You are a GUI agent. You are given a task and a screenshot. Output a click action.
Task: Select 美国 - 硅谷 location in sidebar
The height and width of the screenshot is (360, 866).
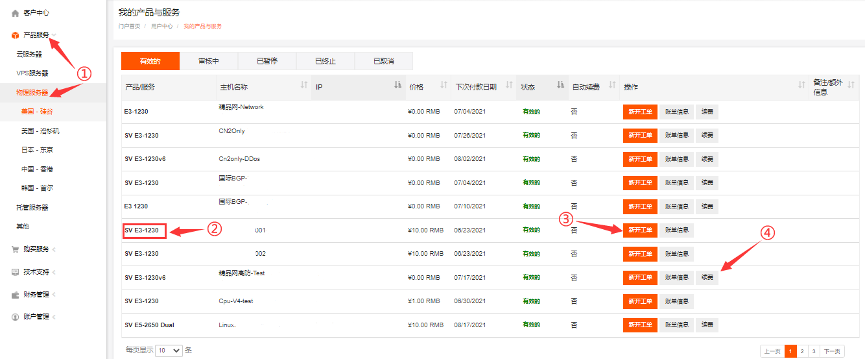coord(37,112)
